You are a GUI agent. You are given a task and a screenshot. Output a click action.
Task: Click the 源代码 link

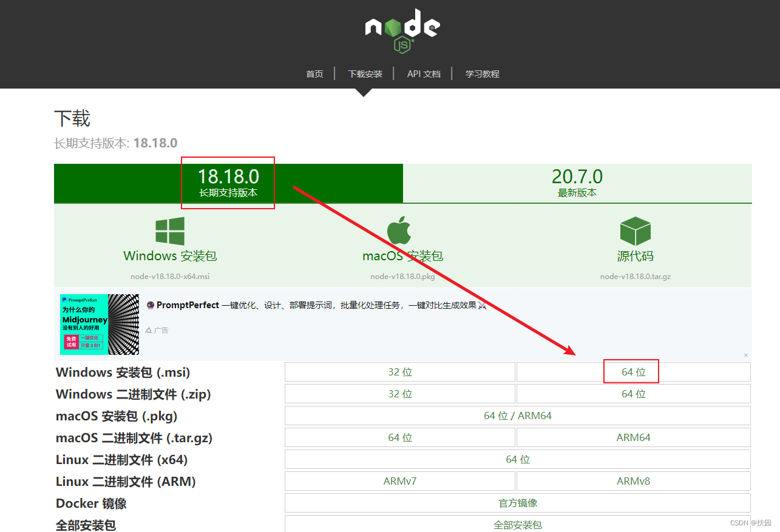coord(636,256)
